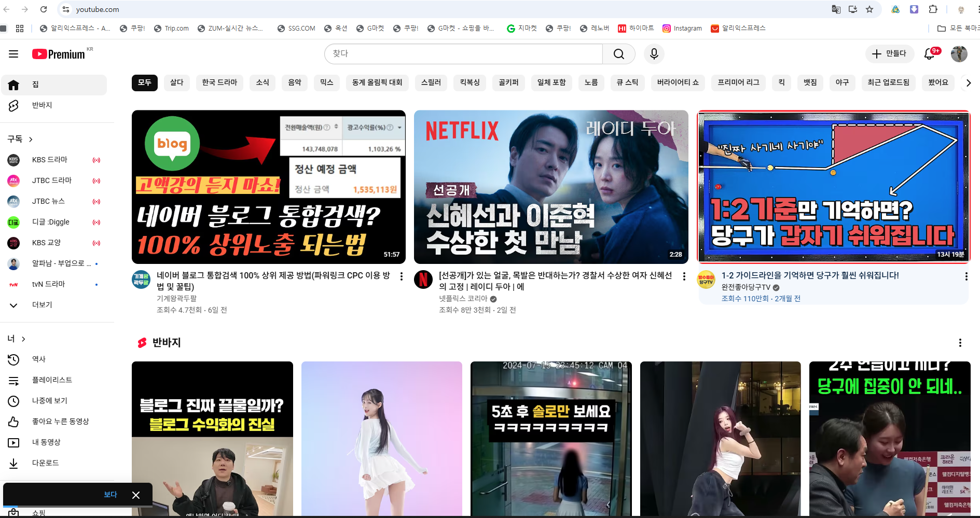
Task: Open tvN 드라마 subscription channel
Action: pyautogui.click(x=54, y=284)
